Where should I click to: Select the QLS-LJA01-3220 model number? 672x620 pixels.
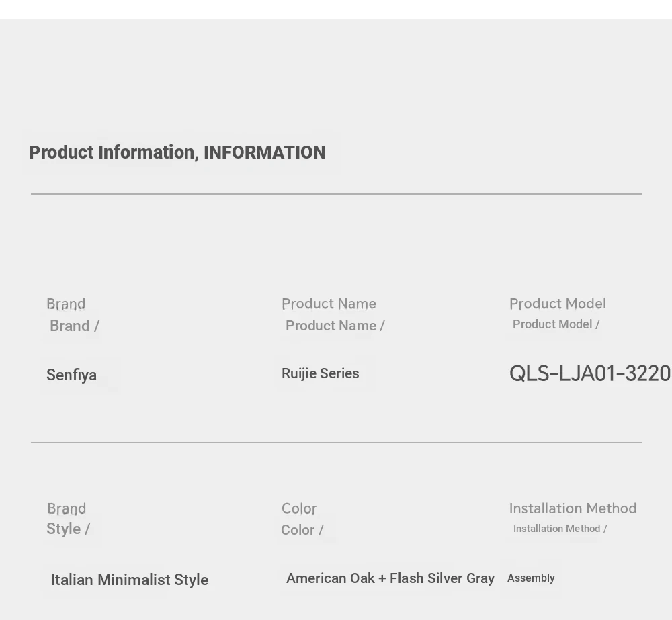(590, 373)
